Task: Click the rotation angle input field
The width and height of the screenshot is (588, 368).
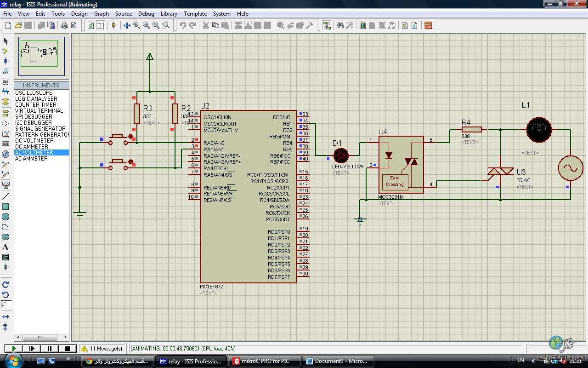Action: pyautogui.click(x=6, y=304)
